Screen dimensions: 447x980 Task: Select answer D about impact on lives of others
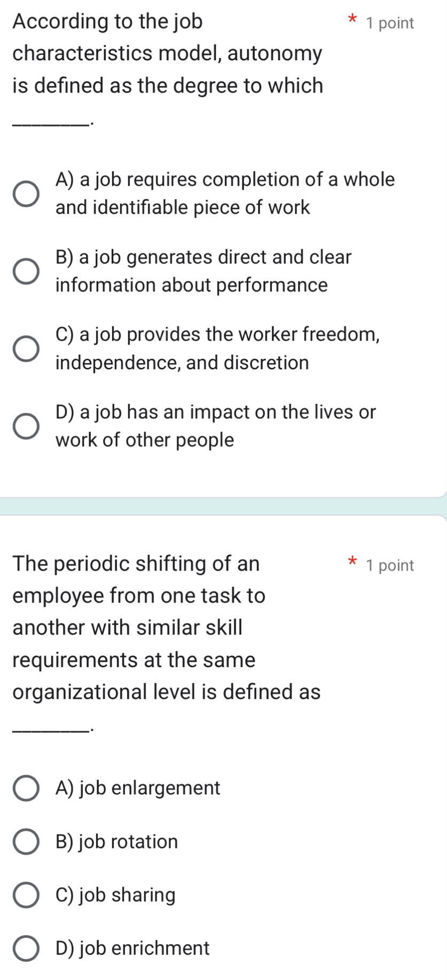25,425
